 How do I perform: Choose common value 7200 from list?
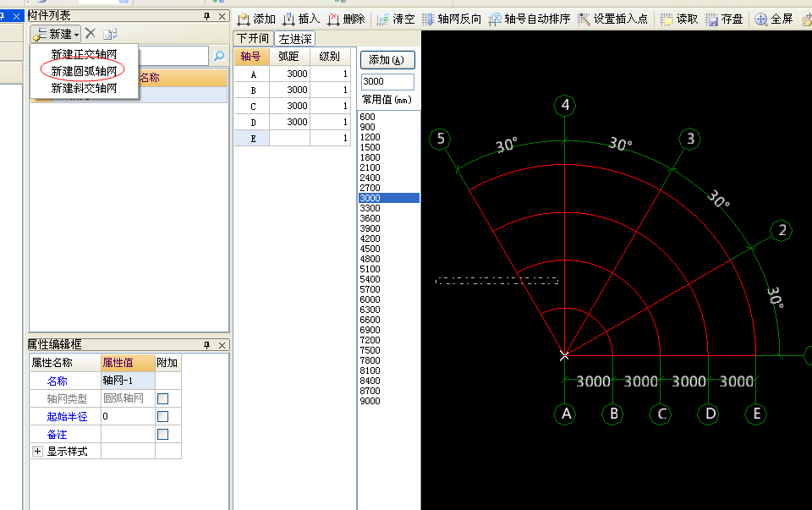(x=388, y=340)
